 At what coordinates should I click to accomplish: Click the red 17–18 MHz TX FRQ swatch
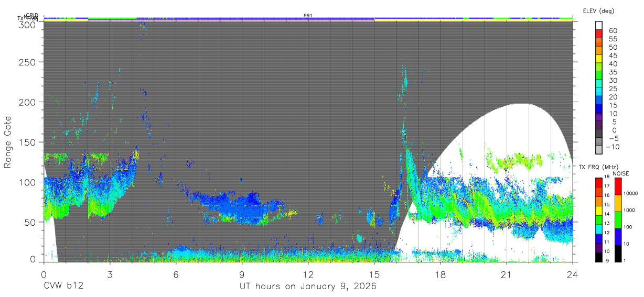pyautogui.click(x=599, y=182)
